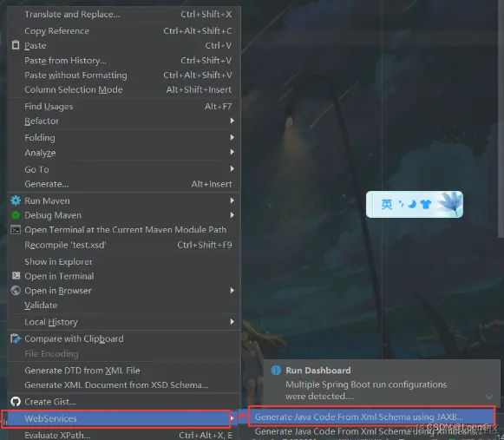Choose Generate Java Code using JAXB
This screenshot has width=504, height=440.
point(371,417)
